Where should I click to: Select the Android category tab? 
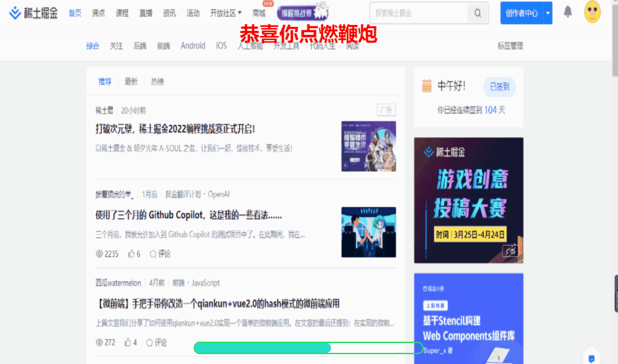coord(193,46)
